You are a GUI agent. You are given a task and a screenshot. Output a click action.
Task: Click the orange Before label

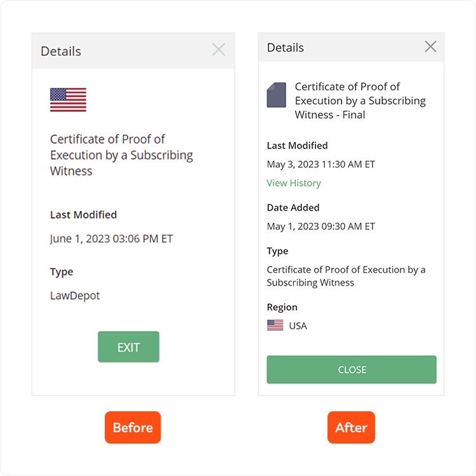pyautogui.click(x=133, y=427)
